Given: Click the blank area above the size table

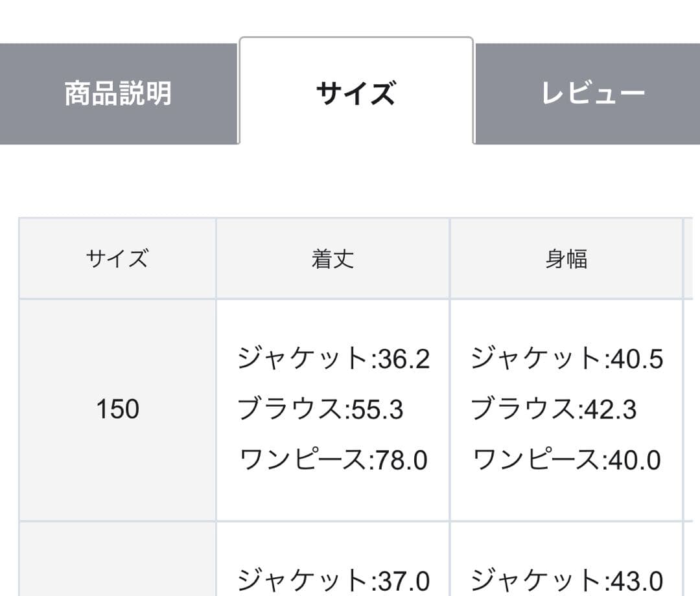Looking at the screenshot, I should pyautogui.click(x=350, y=181).
